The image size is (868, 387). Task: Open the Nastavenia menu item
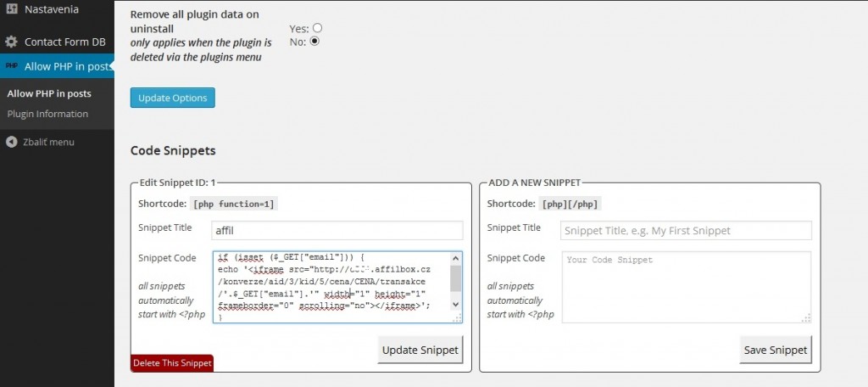(51, 10)
